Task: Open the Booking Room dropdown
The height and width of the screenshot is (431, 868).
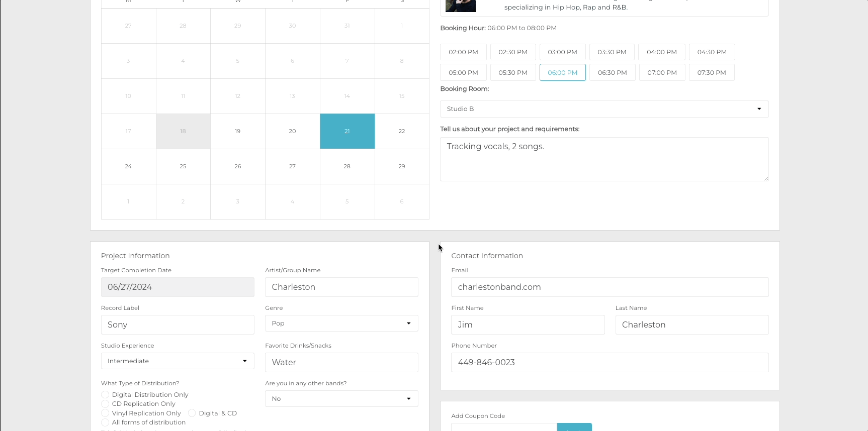Action: [604, 109]
